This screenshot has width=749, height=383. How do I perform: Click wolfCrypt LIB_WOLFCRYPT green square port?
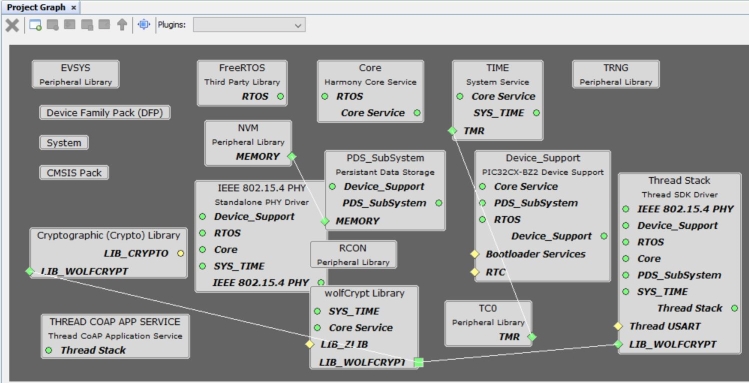pos(418,362)
